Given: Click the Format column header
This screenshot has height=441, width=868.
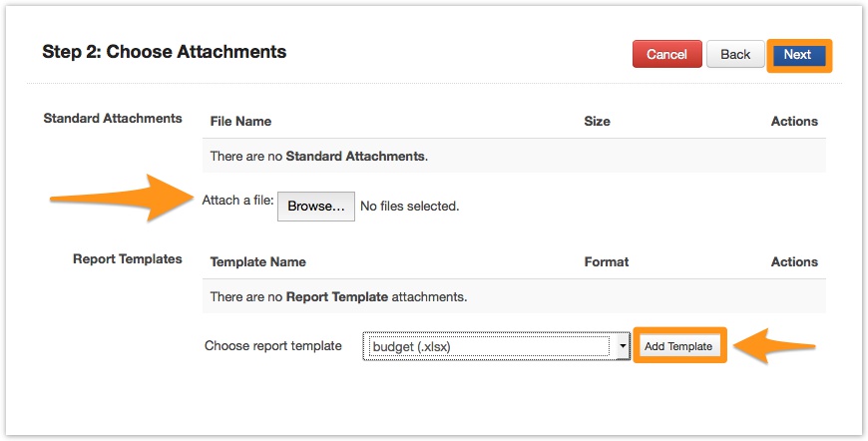Looking at the screenshot, I should click(607, 262).
